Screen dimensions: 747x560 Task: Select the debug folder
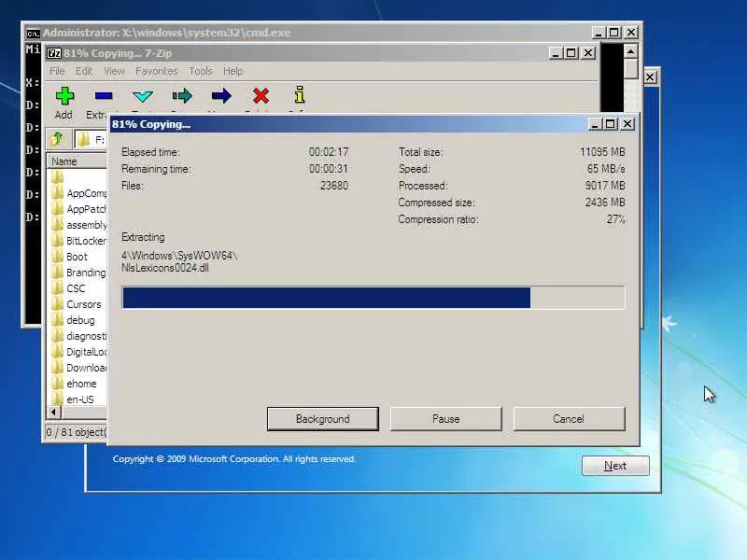click(73, 320)
